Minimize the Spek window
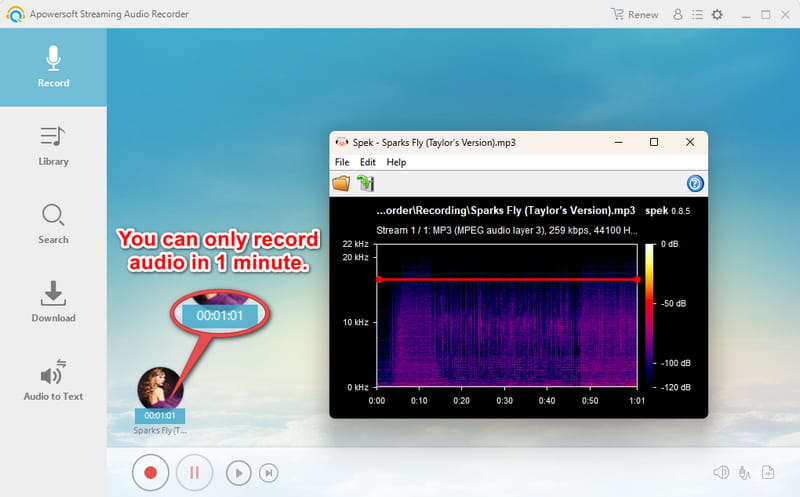The image size is (800, 497). coord(618,142)
